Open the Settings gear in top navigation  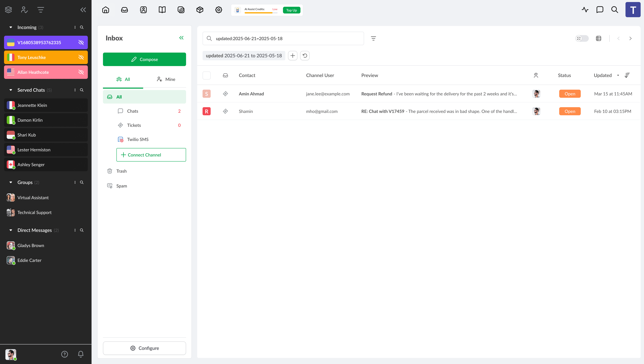219,10
